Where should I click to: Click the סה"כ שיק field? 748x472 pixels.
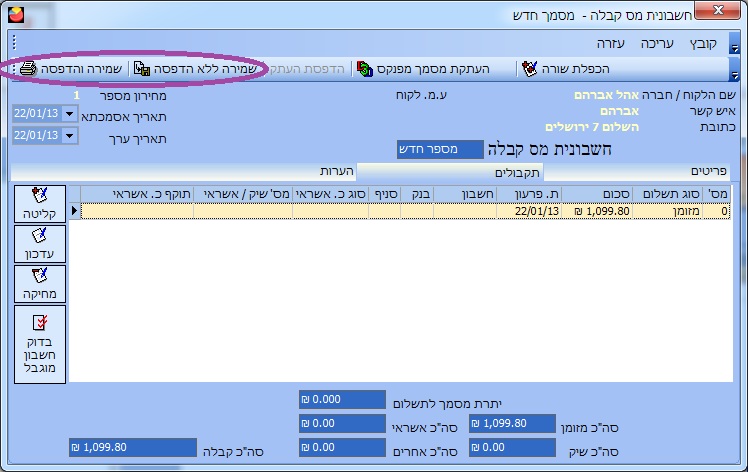pyautogui.click(x=512, y=448)
